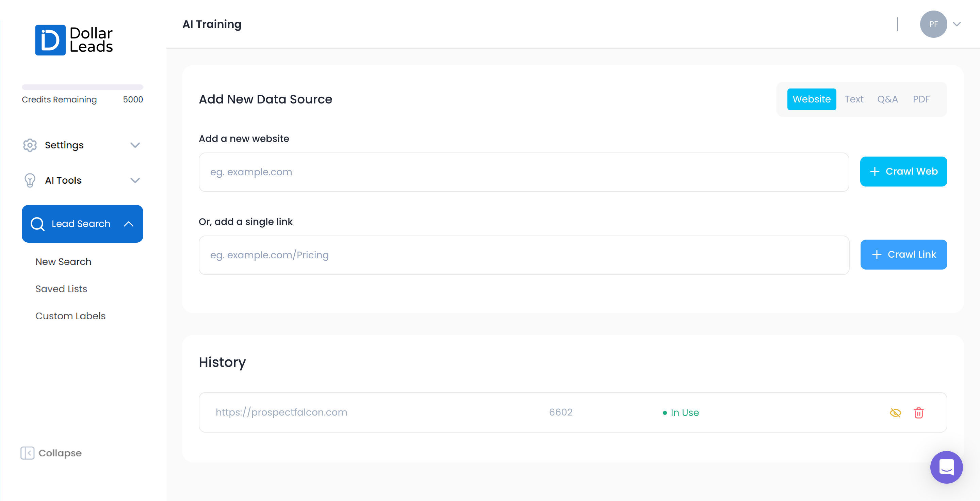980x501 pixels.
Task: Click the Lead Search label
Action: [81, 224]
